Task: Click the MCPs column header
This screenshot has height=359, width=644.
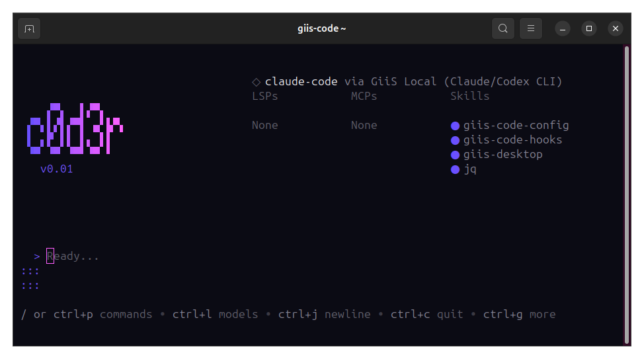Action: pyautogui.click(x=364, y=96)
